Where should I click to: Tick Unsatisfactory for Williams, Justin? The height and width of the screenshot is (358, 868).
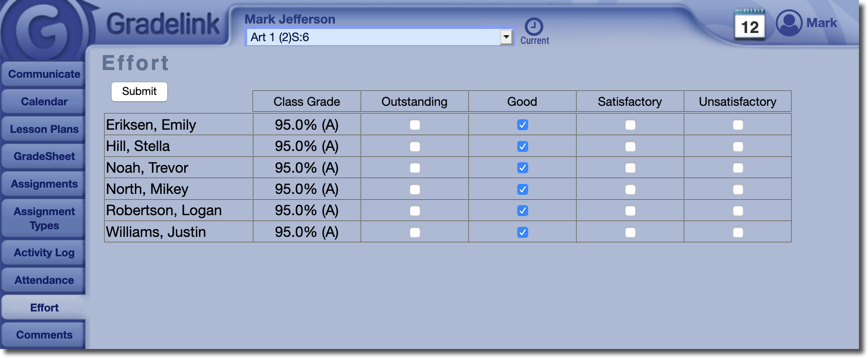coord(738,232)
